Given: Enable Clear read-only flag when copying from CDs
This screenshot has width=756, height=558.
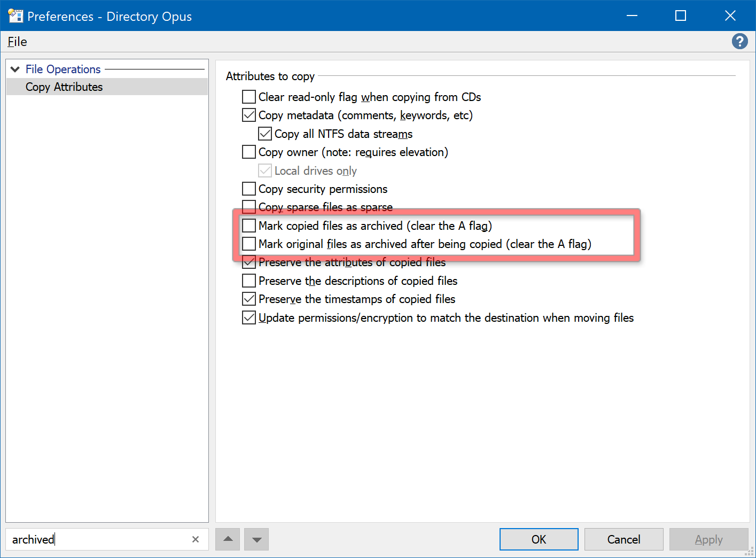Looking at the screenshot, I should [x=249, y=97].
